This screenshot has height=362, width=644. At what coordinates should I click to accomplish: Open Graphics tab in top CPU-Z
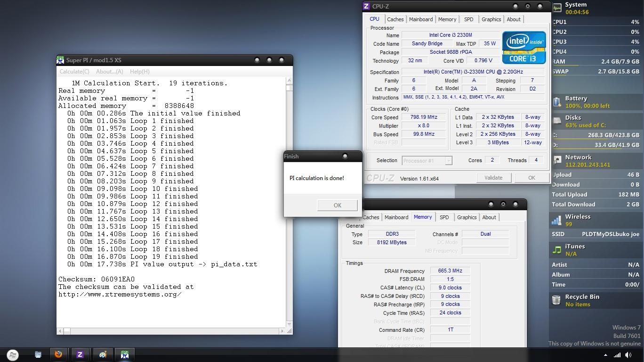tap(491, 19)
